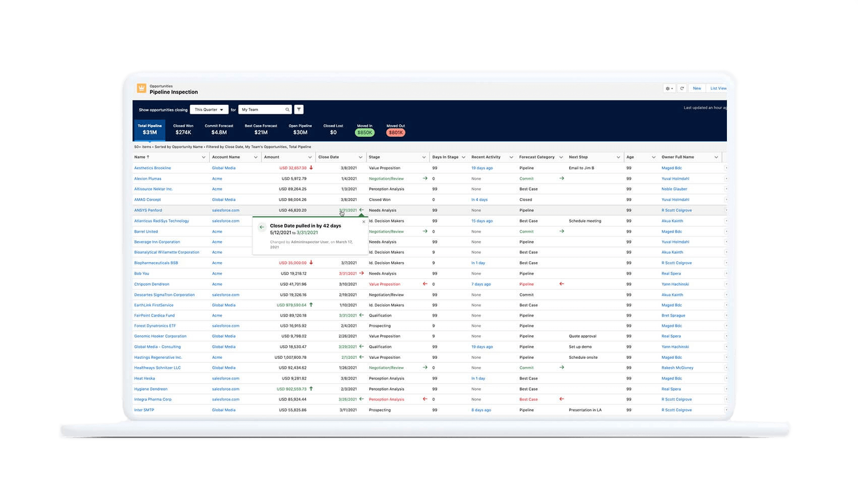This screenshot has height=504, width=858.
Task: Click forecast category arrow for Alexion Plumas
Action: pyautogui.click(x=562, y=178)
